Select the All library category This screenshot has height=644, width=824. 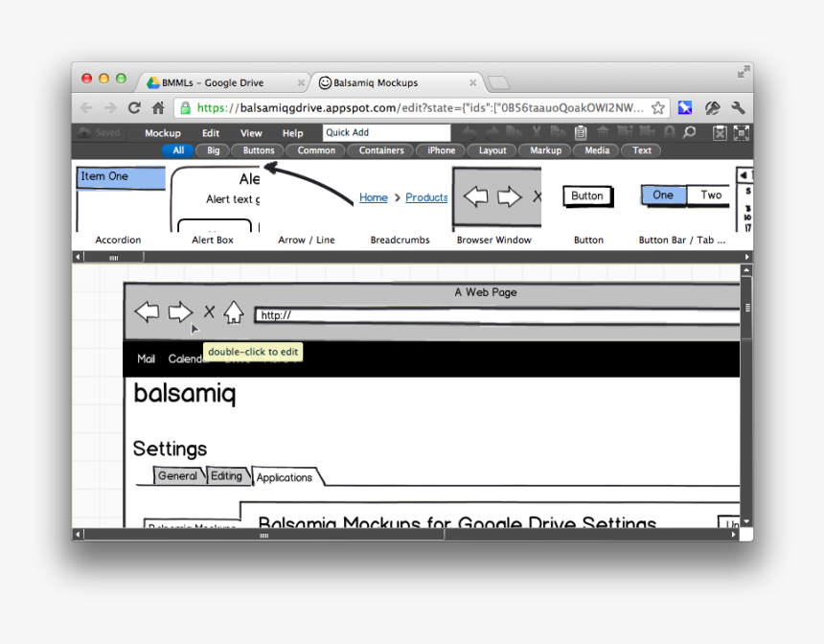coord(178,150)
